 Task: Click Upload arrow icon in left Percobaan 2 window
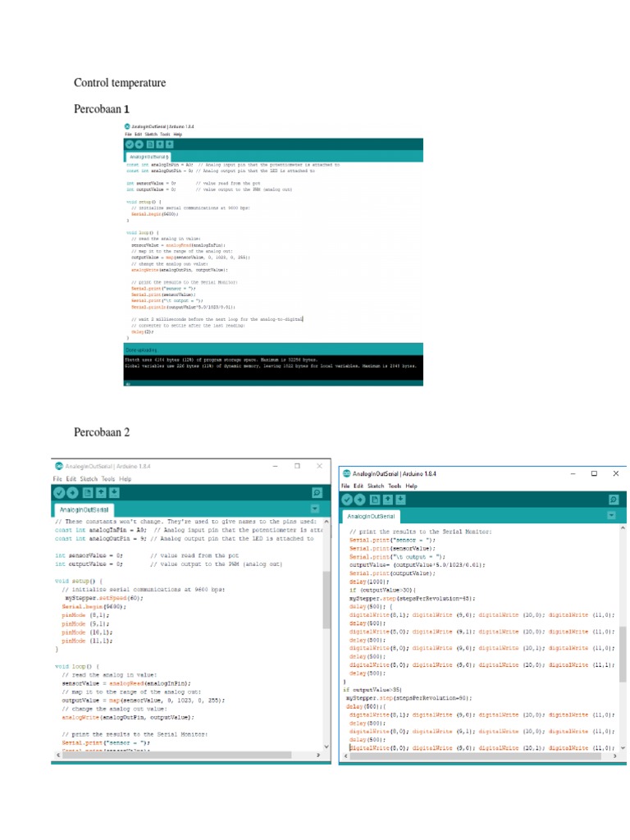pyautogui.click(x=72, y=493)
